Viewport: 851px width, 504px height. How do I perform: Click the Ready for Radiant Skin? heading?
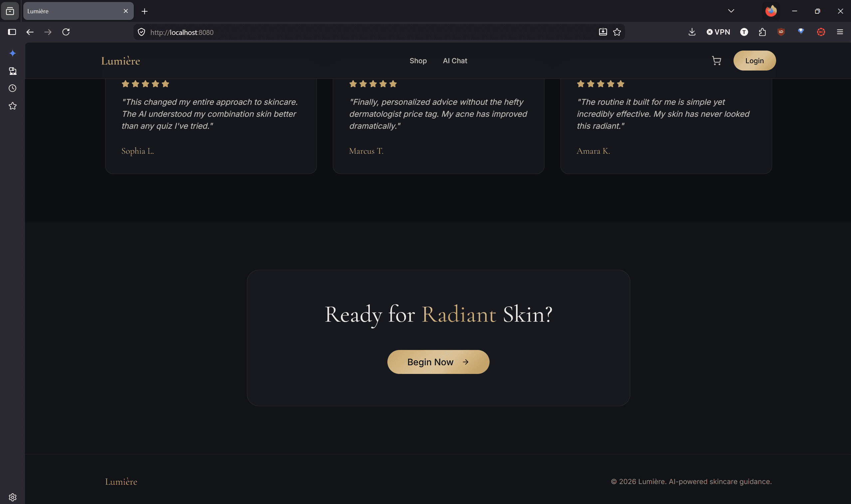(x=438, y=314)
